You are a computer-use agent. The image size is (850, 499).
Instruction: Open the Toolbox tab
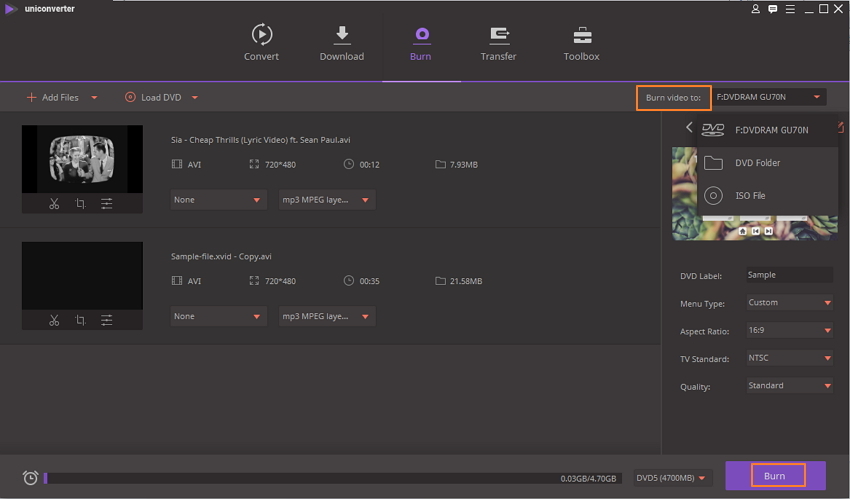(581, 42)
